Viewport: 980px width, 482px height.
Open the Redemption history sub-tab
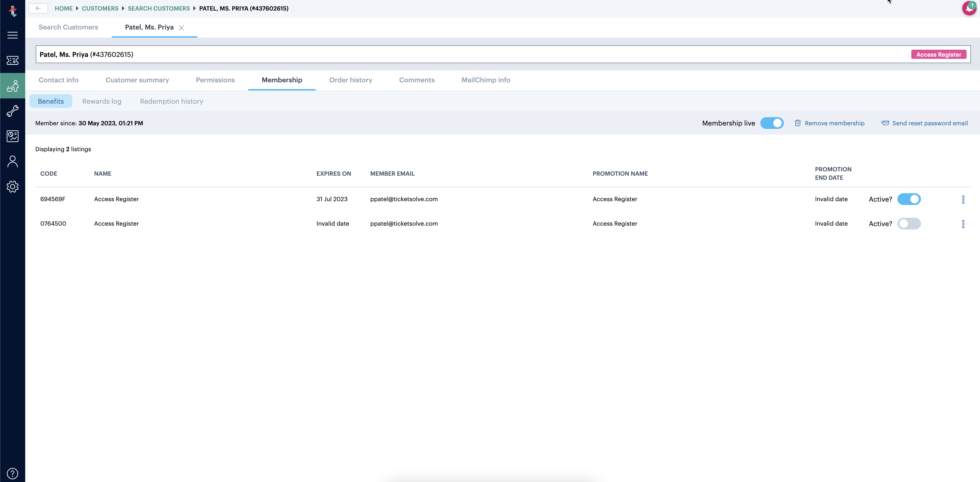(x=172, y=101)
